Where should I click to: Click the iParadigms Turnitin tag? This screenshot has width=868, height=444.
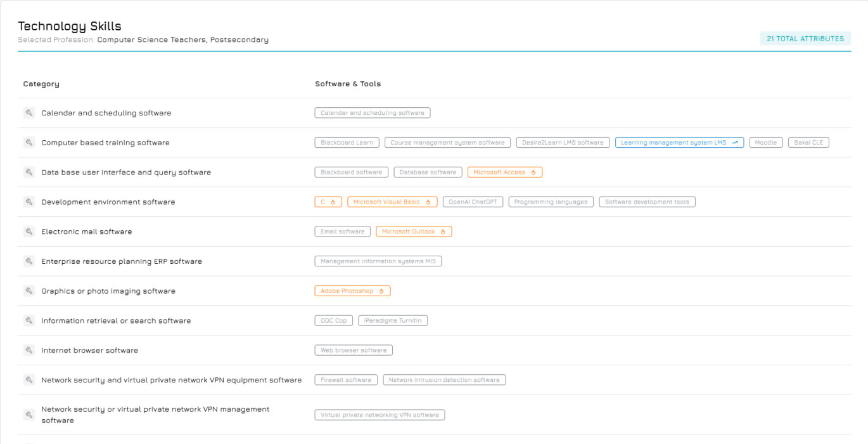pyautogui.click(x=393, y=321)
